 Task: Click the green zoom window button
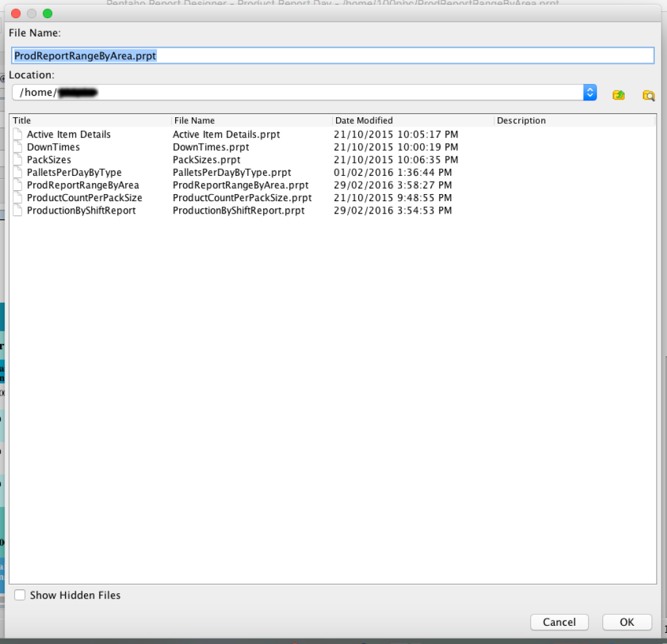point(48,14)
